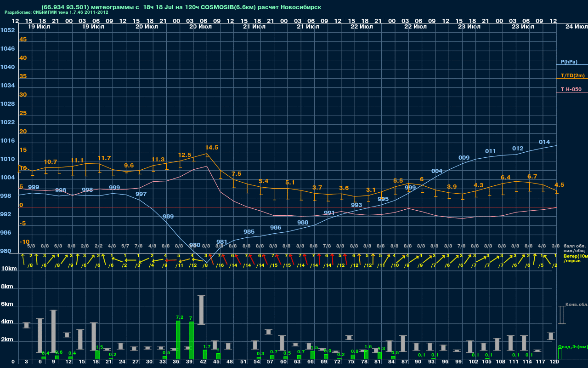588x368 pixels.
Task: Click the 009 pressure value label
Action: tap(464, 158)
